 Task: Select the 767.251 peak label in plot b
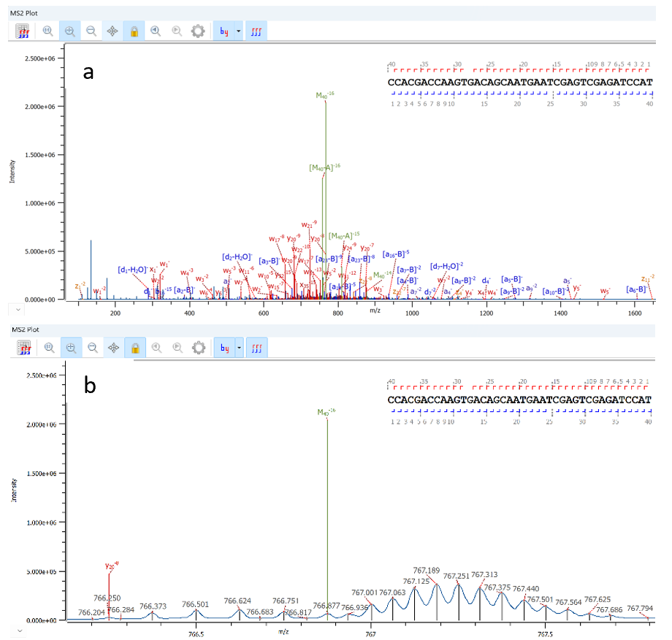(x=456, y=576)
